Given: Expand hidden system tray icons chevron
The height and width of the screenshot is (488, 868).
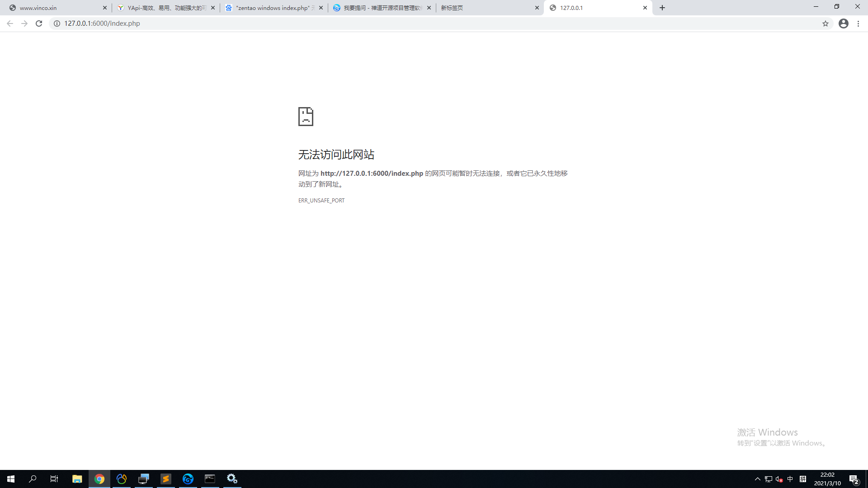Looking at the screenshot, I should 758,479.
